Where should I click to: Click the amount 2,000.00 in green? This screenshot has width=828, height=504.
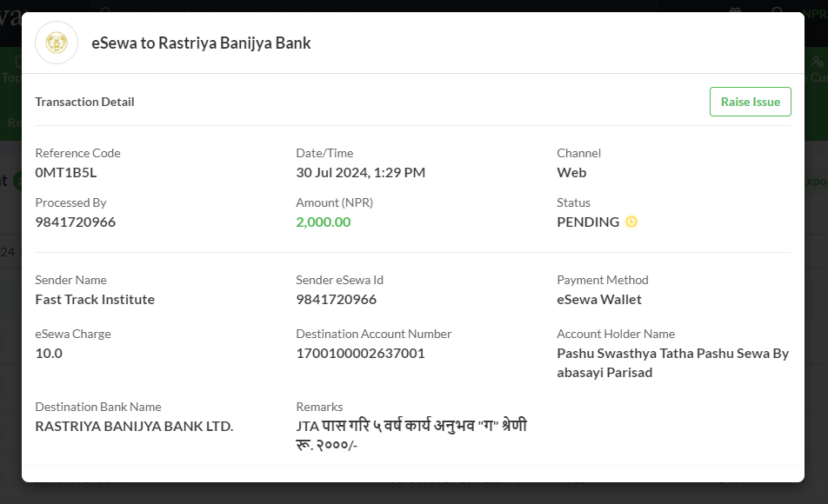coord(324,222)
